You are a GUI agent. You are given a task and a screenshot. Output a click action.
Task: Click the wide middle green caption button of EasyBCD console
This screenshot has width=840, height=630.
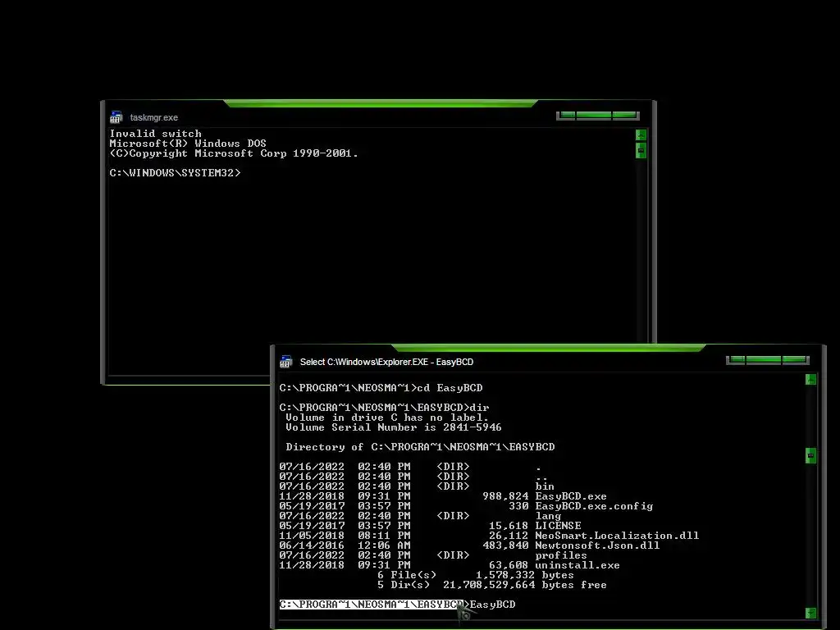pos(764,359)
